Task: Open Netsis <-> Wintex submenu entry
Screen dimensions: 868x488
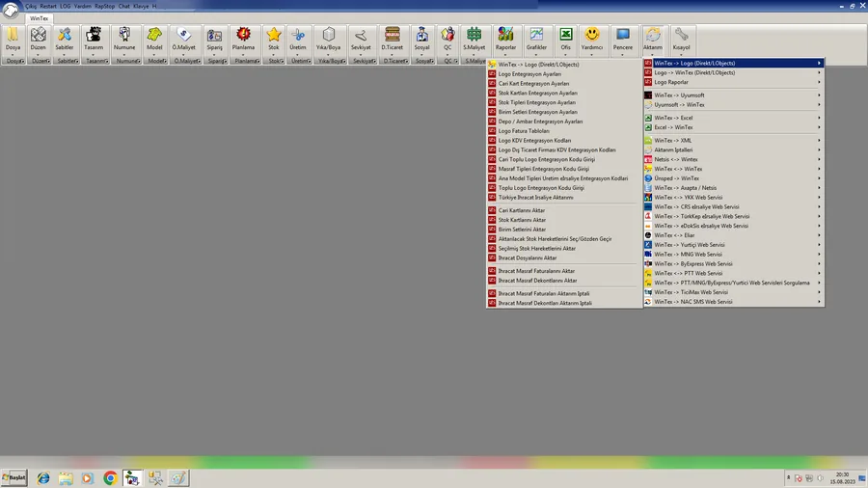Action: 734,159
